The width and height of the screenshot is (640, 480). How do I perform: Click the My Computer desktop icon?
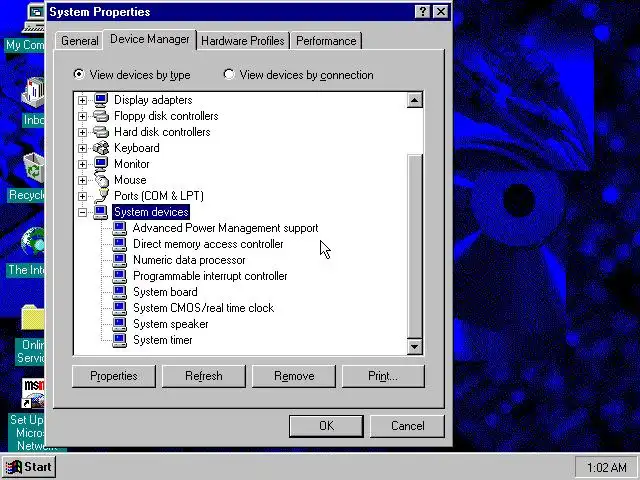[x=35, y=18]
